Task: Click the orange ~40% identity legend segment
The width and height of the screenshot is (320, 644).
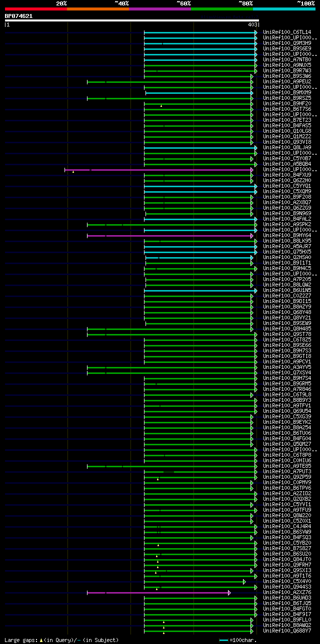Action: [97, 9]
